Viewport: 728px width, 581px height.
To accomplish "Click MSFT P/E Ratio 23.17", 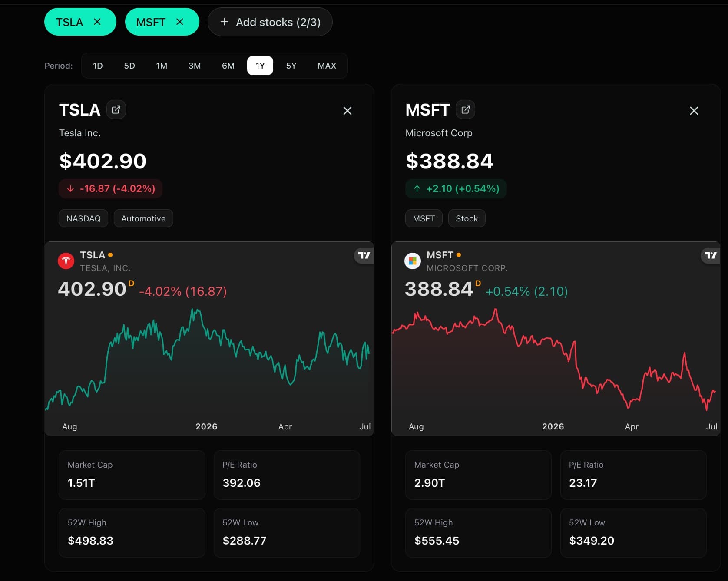I will [633, 475].
